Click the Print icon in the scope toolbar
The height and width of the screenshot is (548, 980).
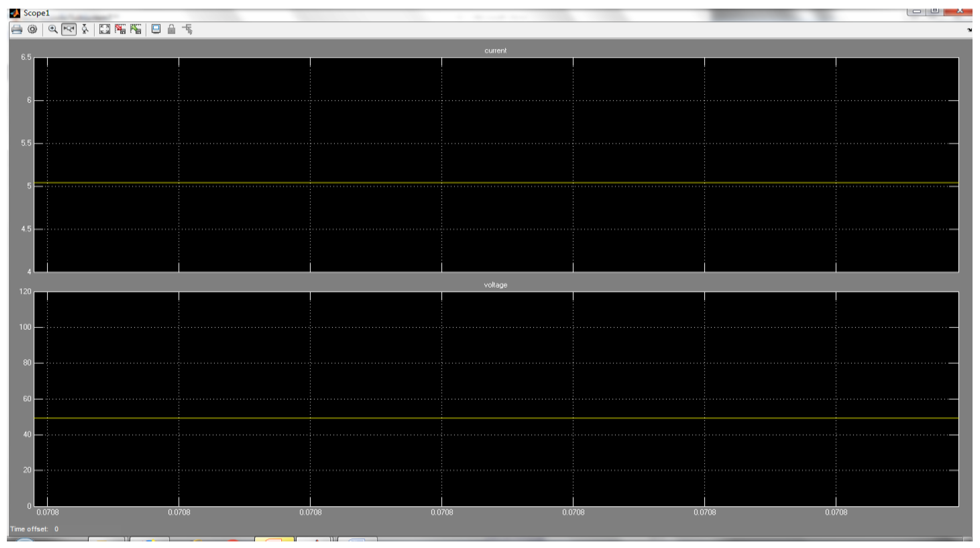(17, 29)
